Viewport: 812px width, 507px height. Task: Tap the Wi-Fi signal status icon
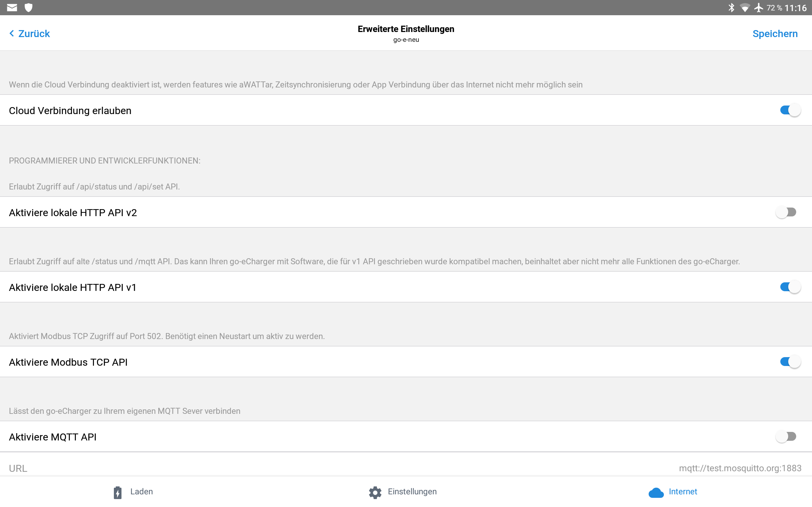click(744, 7)
